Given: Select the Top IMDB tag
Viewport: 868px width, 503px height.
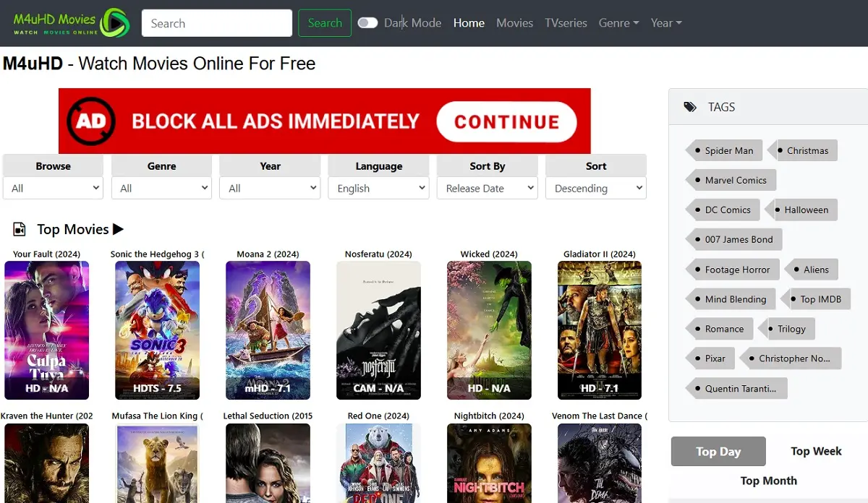Looking at the screenshot, I should [x=816, y=299].
